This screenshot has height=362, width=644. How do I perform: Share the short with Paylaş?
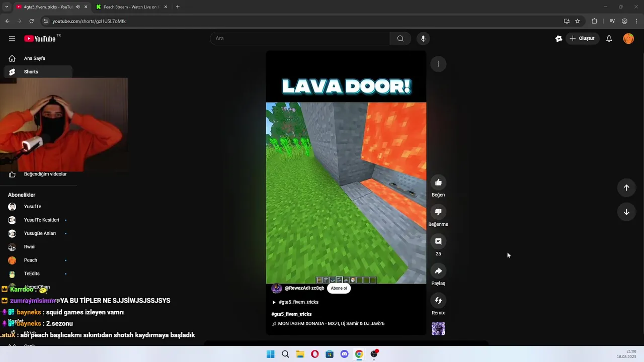click(438, 271)
